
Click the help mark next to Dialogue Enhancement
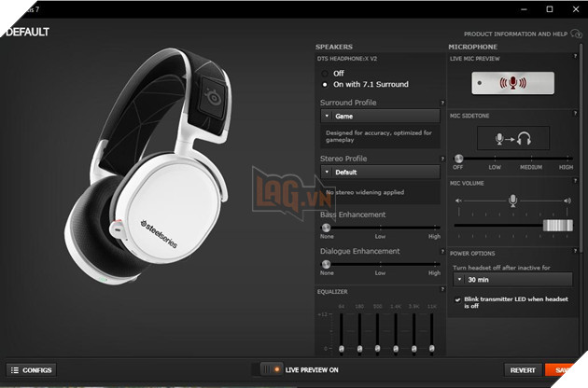pyautogui.click(x=442, y=252)
